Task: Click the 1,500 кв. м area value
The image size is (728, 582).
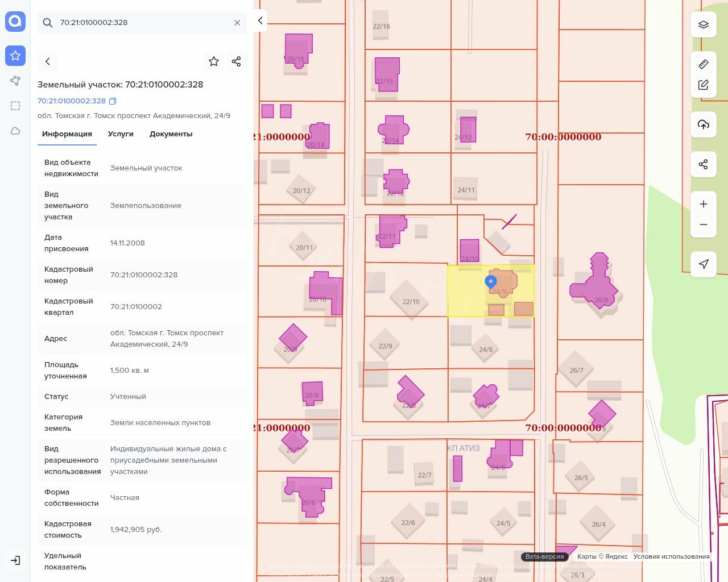Action: 129,370
